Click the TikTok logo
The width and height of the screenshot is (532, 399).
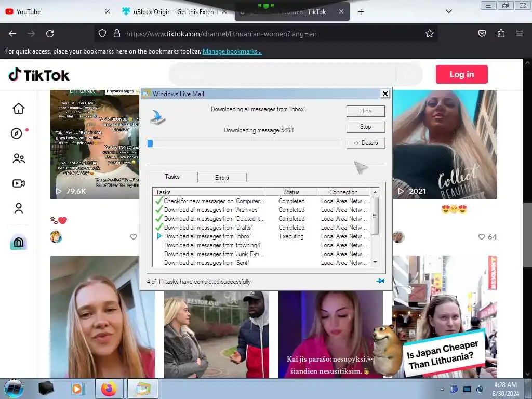[38, 75]
